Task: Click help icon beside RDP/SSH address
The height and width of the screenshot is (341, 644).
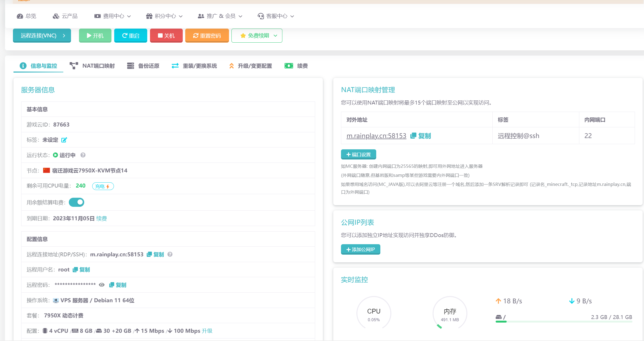Action: point(170,254)
